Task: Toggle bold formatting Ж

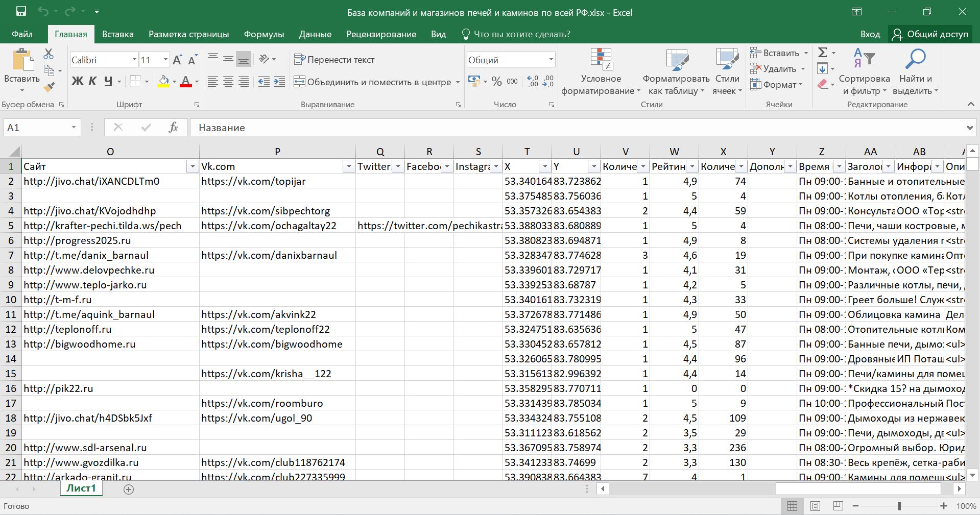Action: (x=77, y=81)
